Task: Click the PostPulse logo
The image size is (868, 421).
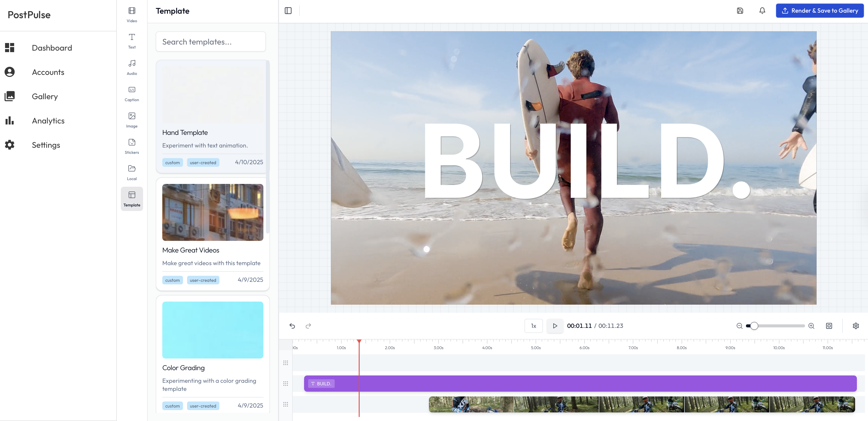Action: click(x=29, y=15)
